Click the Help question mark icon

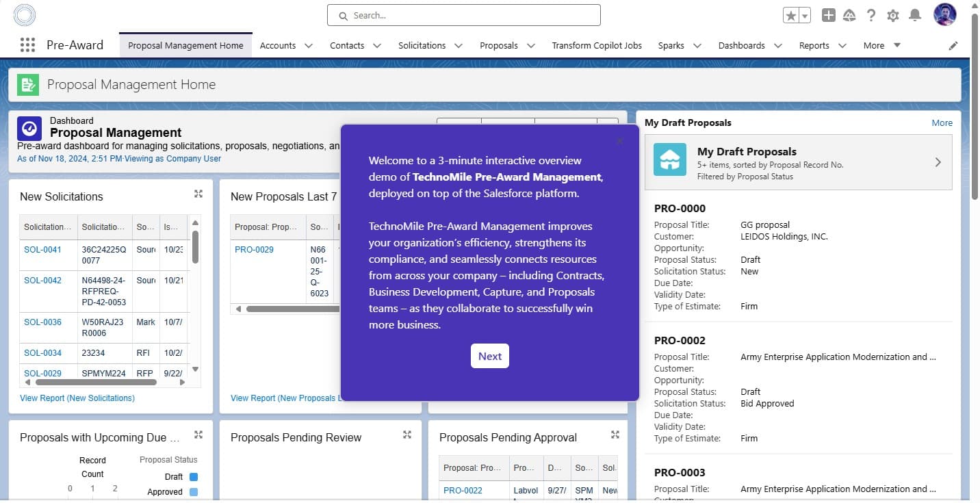pyautogui.click(x=871, y=16)
